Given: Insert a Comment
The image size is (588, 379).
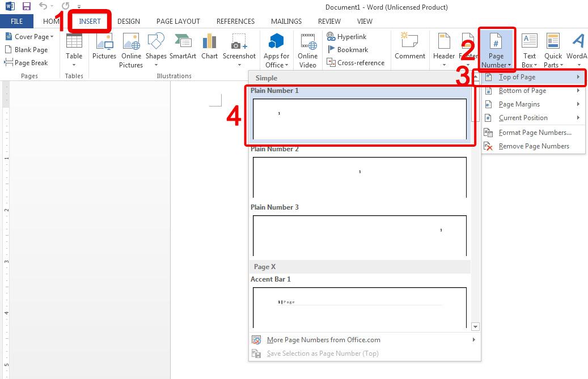Looking at the screenshot, I should tap(409, 46).
